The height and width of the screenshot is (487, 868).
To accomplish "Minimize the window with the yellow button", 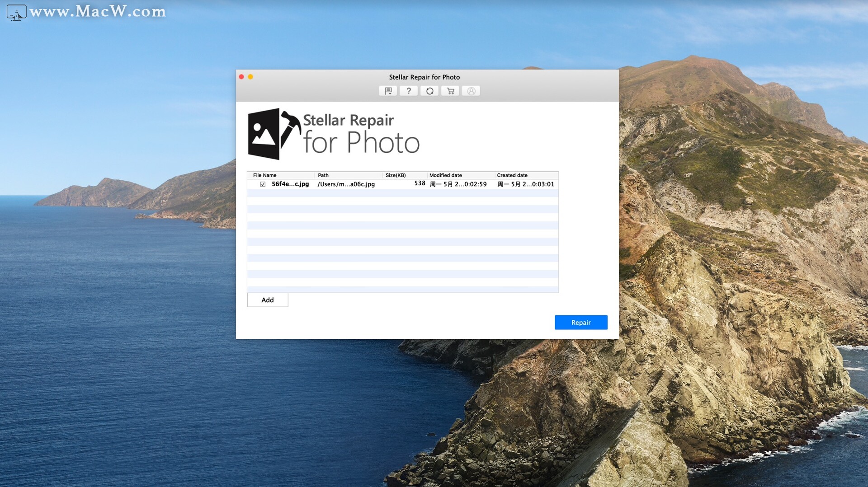I will 250,77.
